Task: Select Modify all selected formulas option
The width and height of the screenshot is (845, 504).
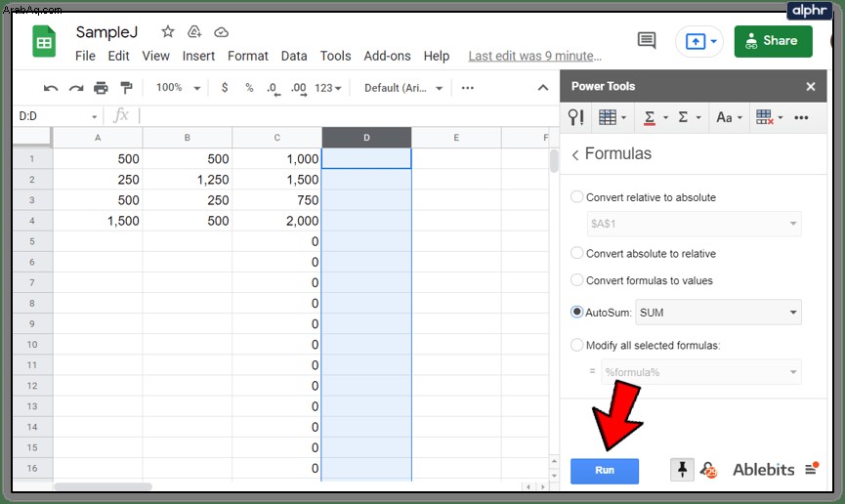Action: click(x=576, y=345)
